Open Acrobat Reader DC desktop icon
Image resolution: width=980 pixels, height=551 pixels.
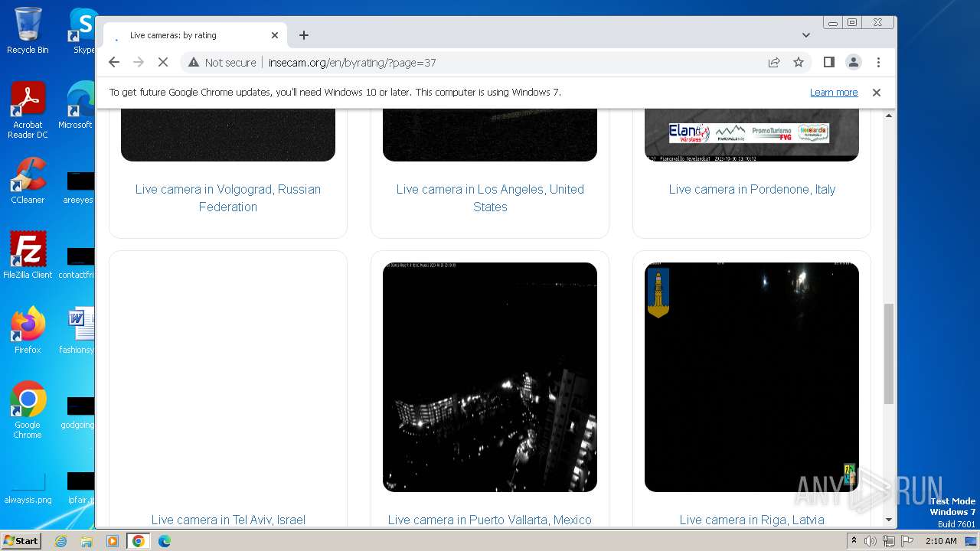coord(28,110)
